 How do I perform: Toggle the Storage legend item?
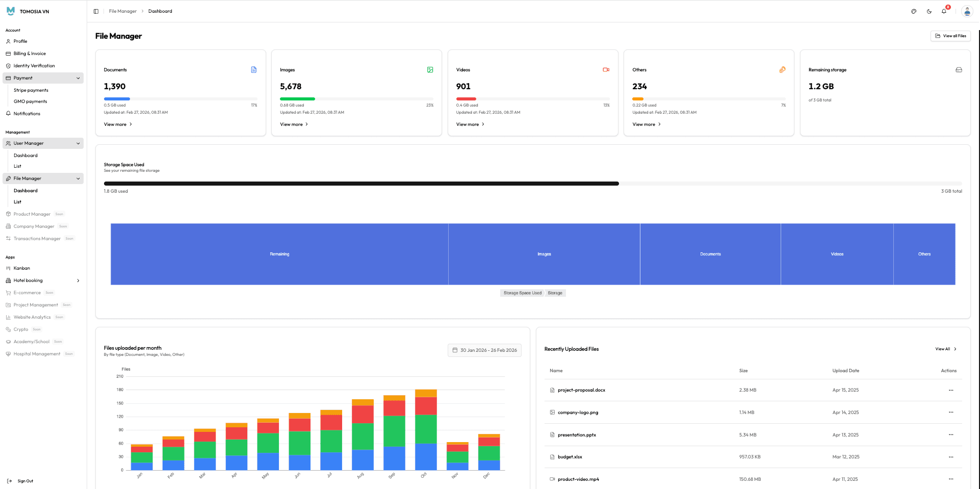(x=555, y=293)
